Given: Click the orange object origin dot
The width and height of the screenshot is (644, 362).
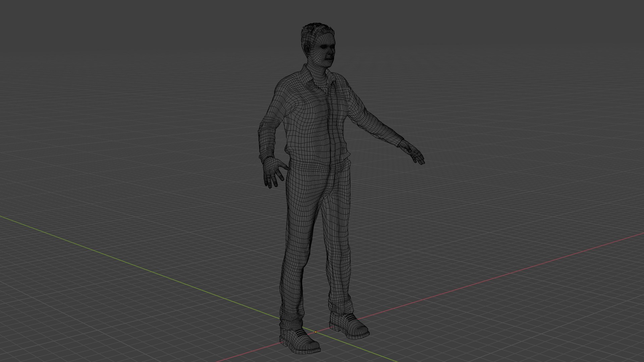Looking at the screenshot, I should (316, 332).
